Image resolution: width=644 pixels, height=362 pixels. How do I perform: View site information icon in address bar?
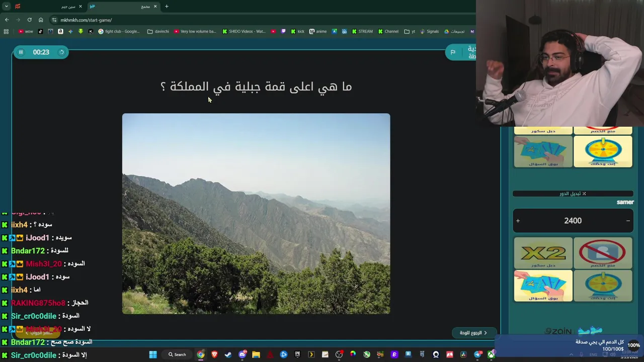click(54, 20)
